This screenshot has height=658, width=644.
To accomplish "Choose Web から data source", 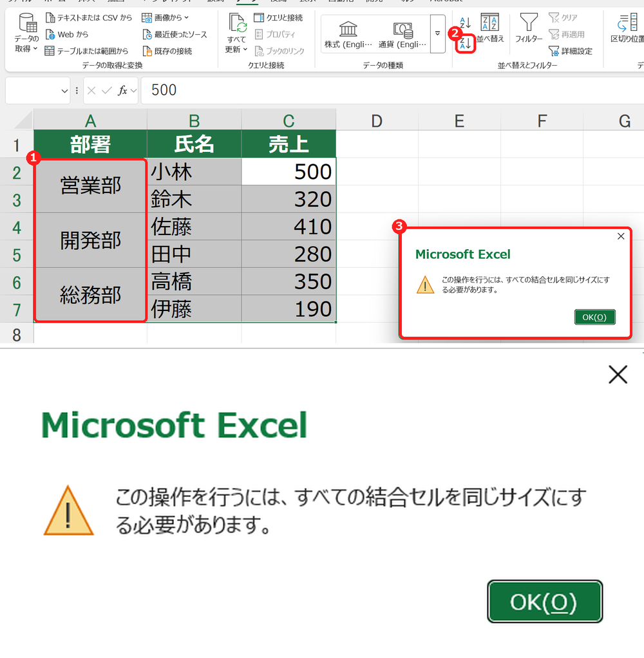I will point(67,34).
